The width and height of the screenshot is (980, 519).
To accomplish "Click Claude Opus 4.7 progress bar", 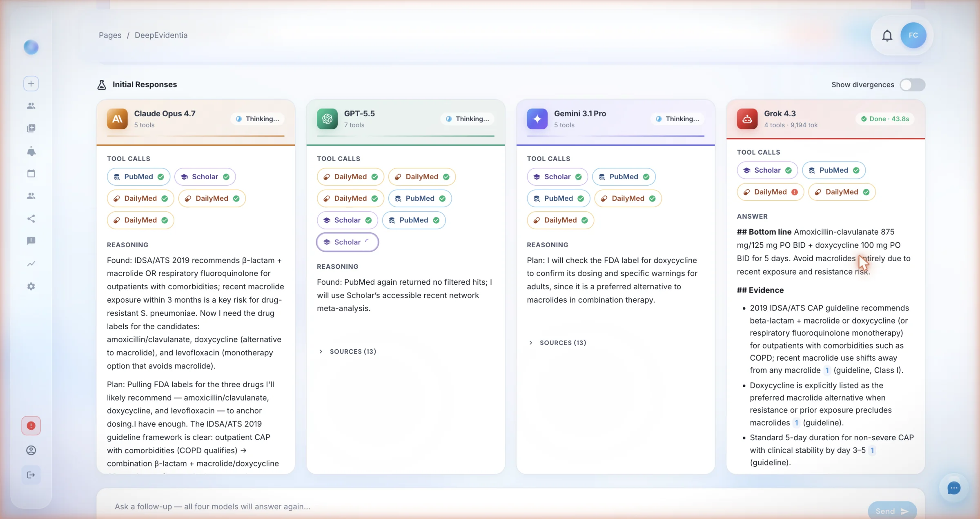I will 196,136.
